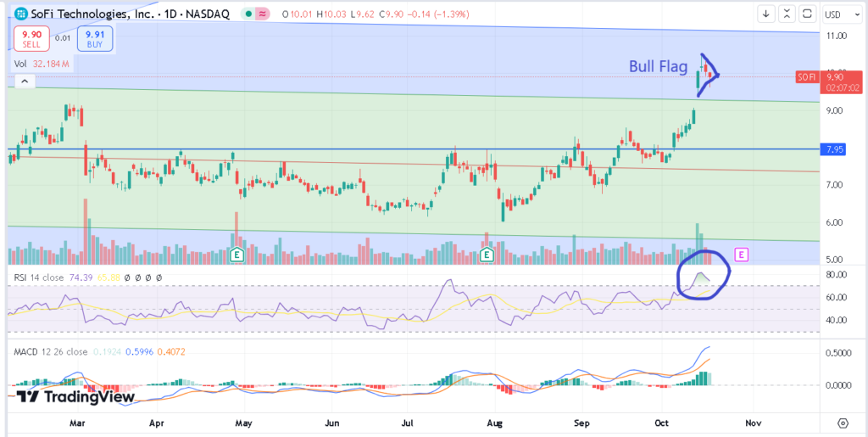
Task: Click the RSI 60.00 scale label
Action: pyautogui.click(x=836, y=298)
